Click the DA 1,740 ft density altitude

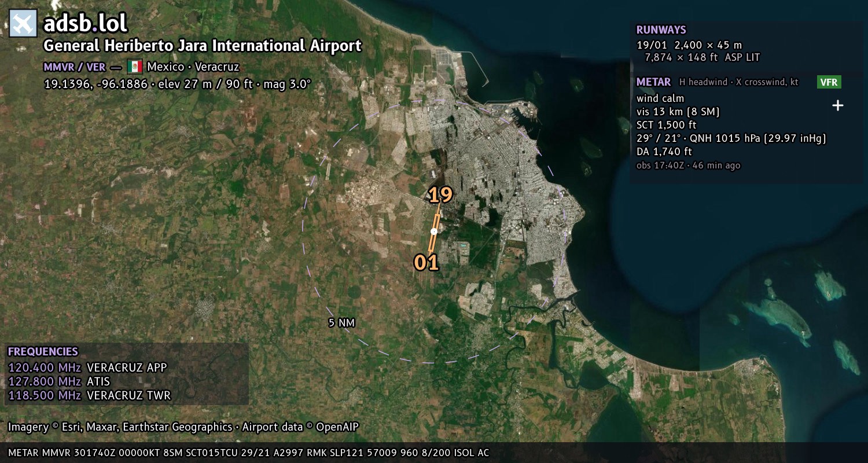[x=664, y=152]
